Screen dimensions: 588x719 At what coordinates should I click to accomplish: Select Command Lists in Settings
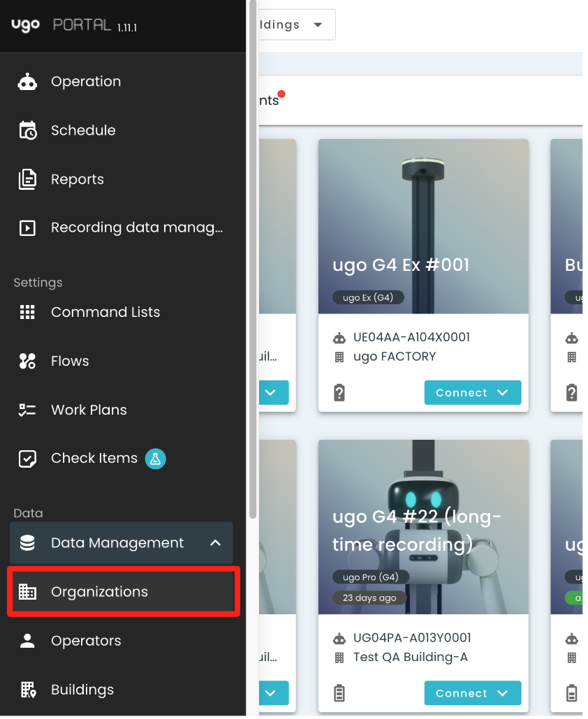pyautogui.click(x=121, y=312)
